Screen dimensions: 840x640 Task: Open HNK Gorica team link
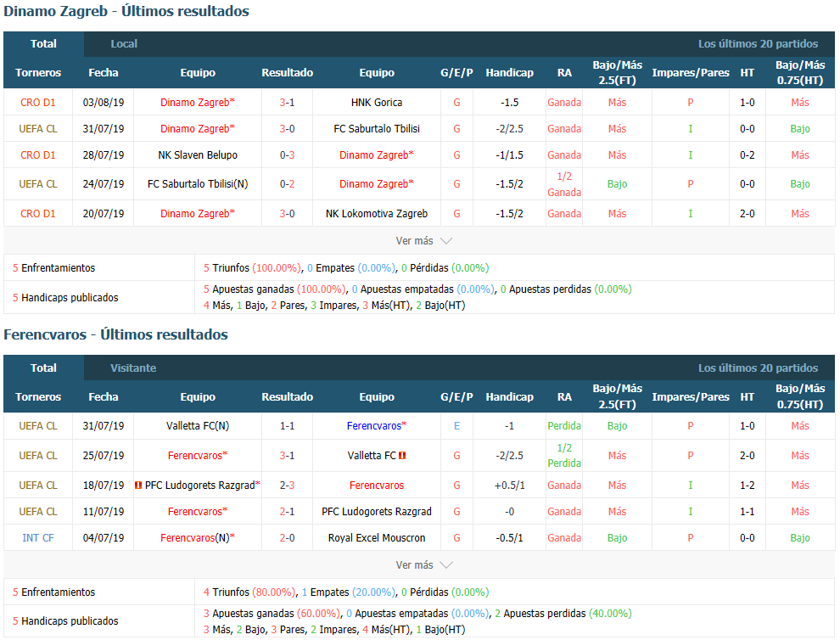[x=377, y=103]
